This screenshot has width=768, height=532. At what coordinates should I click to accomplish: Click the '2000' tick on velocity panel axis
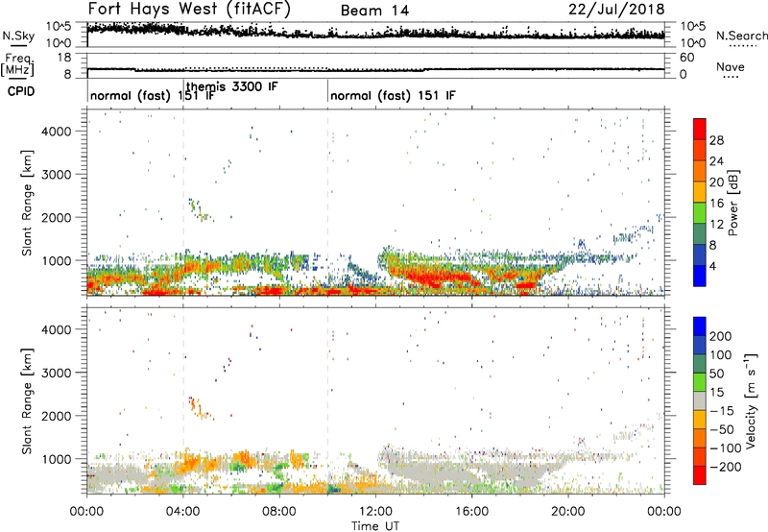[x=56, y=416]
